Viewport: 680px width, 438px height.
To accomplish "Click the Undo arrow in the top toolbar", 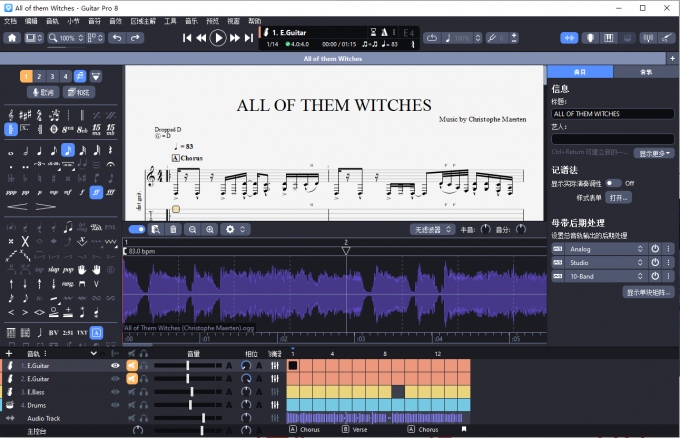I will [x=116, y=38].
